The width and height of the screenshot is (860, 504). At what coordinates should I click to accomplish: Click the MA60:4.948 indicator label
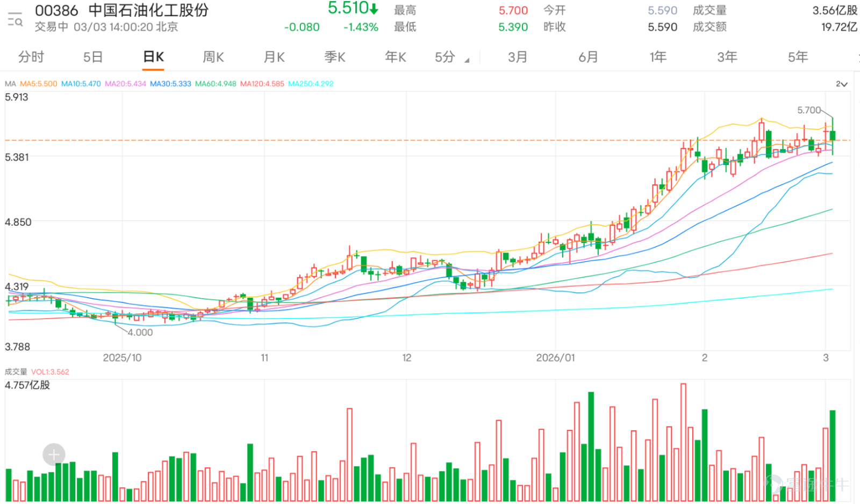click(216, 84)
